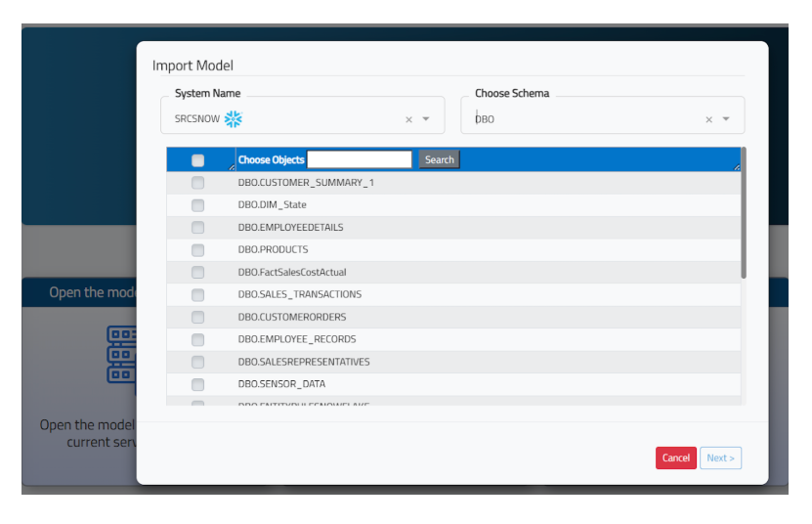Click resize handle at Choose Objects column end
812x524 pixels.
737,167
